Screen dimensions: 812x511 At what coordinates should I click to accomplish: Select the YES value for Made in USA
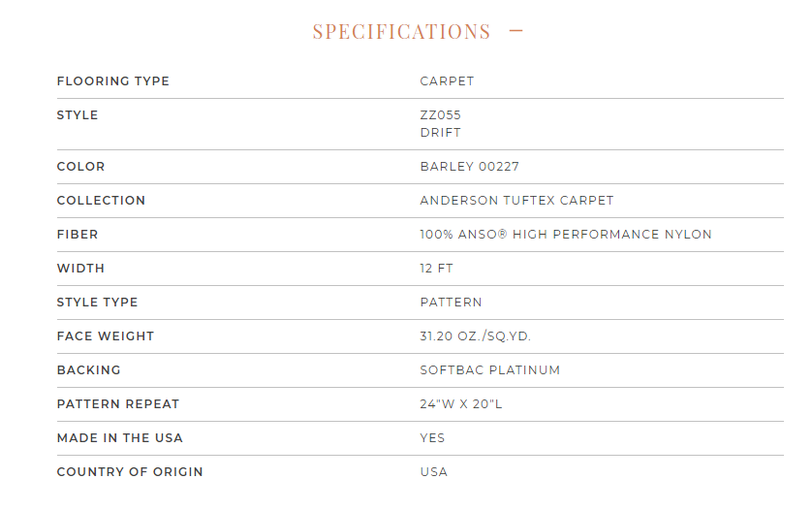point(432,438)
